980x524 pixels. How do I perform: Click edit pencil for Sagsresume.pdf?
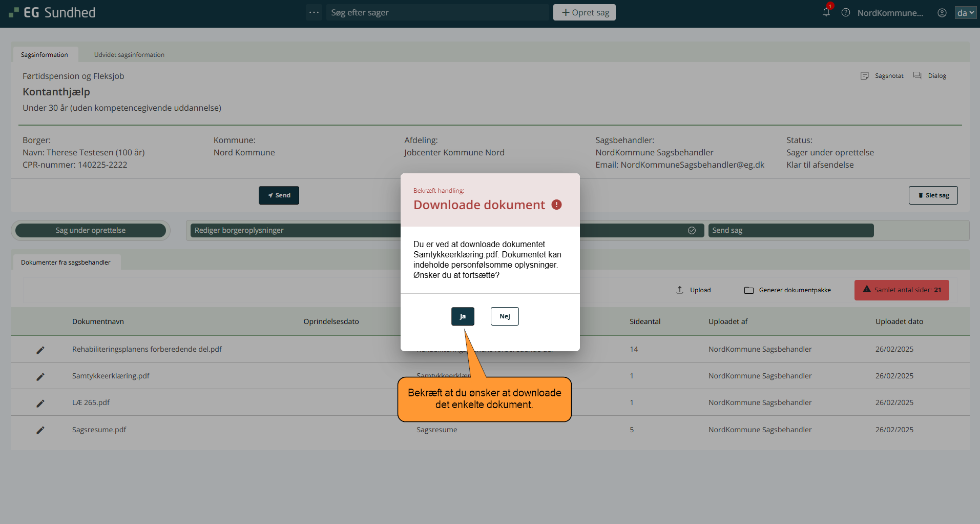40,430
